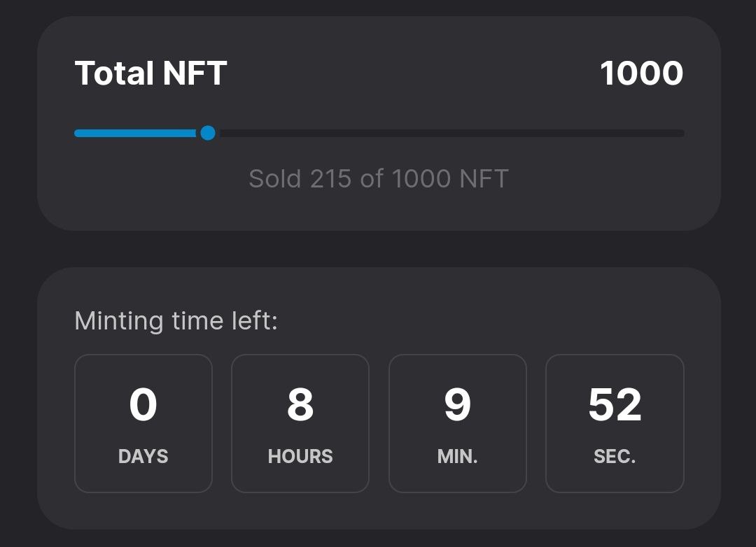Image resolution: width=756 pixels, height=547 pixels.
Task: Click the DAYS unit label
Action: coord(143,457)
